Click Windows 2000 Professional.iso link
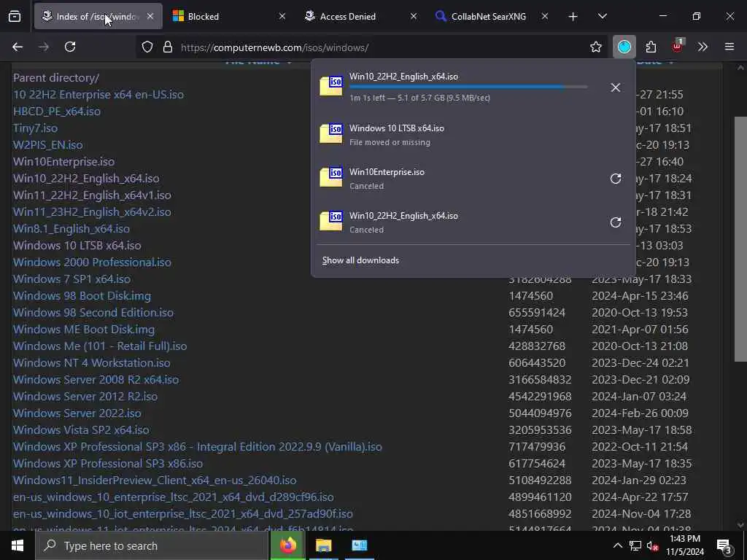 92,262
